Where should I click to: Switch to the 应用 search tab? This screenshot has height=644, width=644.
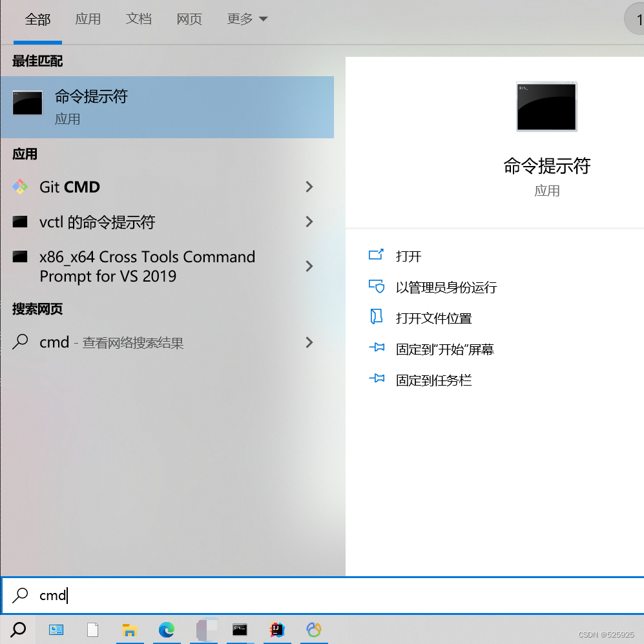[88, 19]
